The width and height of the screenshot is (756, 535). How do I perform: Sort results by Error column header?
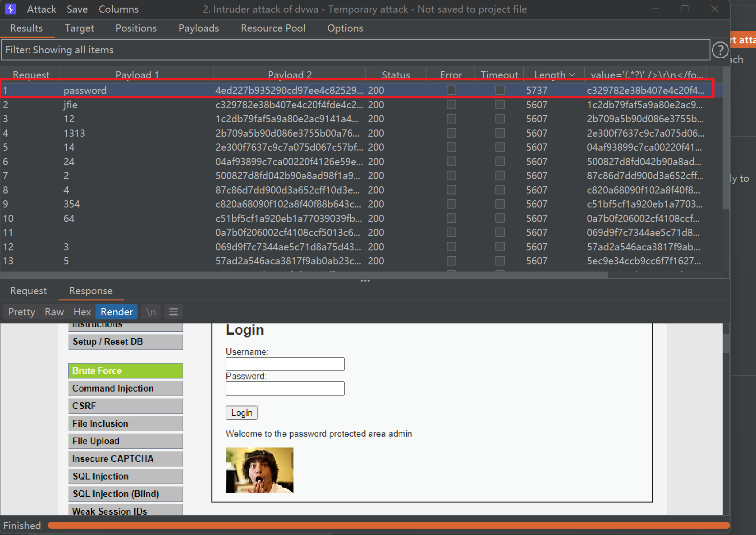(451, 75)
